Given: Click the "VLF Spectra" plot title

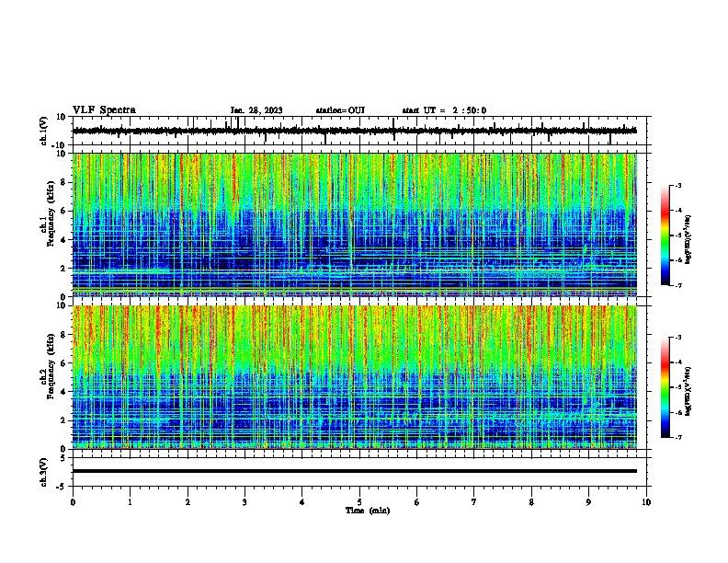Looking at the screenshot, I should pos(104,110).
